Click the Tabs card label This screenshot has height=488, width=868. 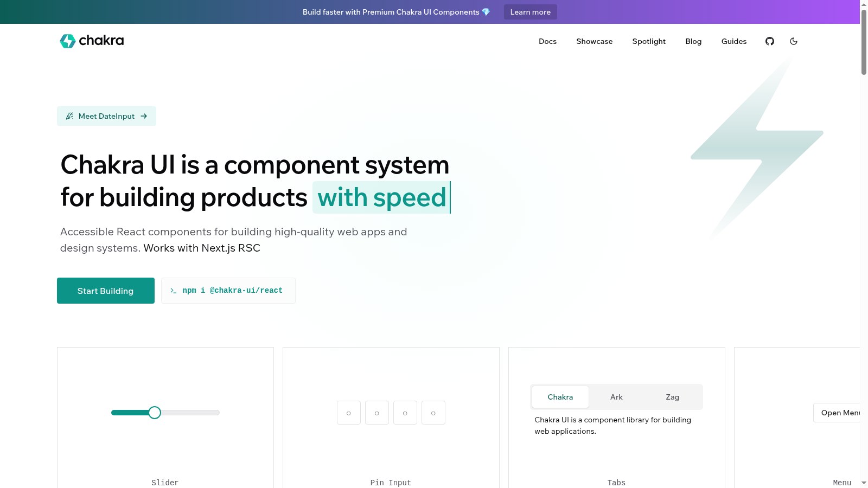pyautogui.click(x=616, y=483)
